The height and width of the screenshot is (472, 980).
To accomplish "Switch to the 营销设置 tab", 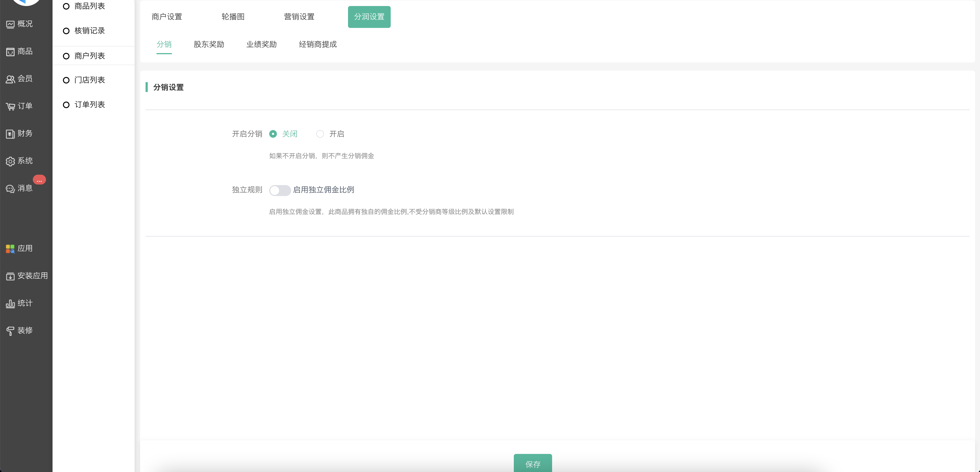I will tap(299, 17).
